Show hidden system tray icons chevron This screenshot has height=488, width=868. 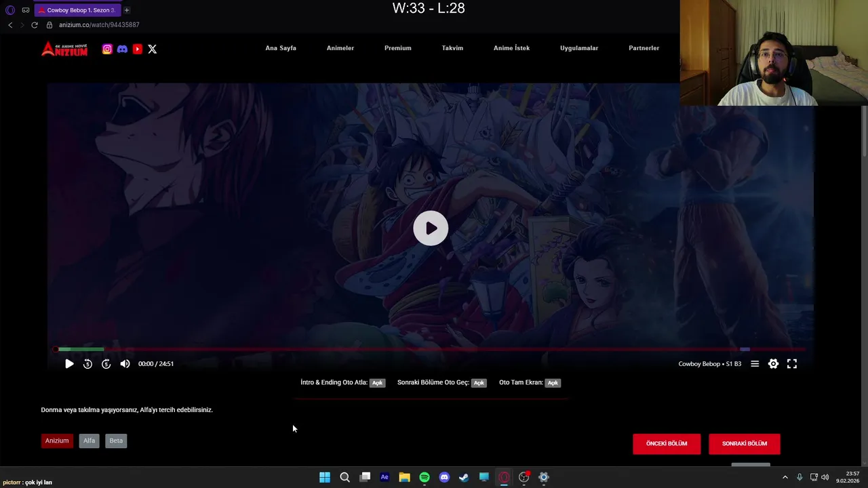tap(785, 477)
